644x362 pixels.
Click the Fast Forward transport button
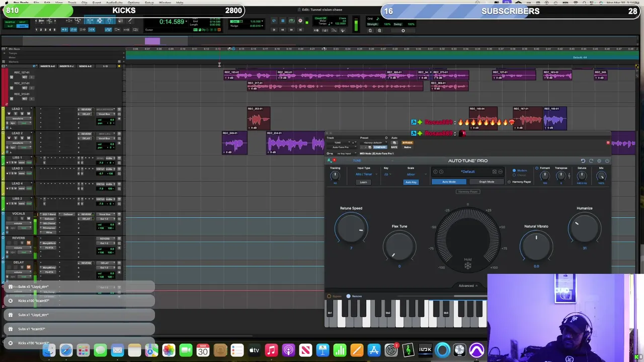pos(291,30)
